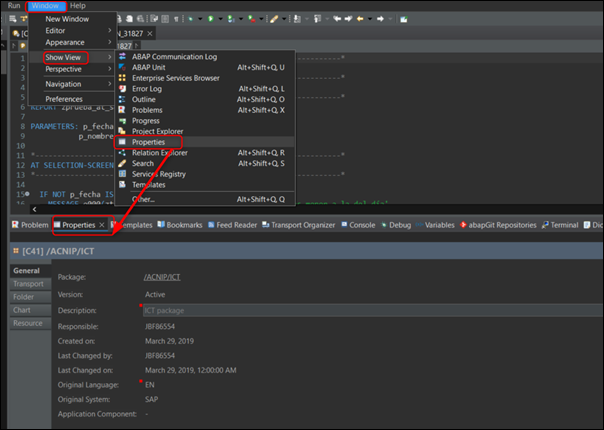Open Preferences from the Window menu

coord(64,99)
